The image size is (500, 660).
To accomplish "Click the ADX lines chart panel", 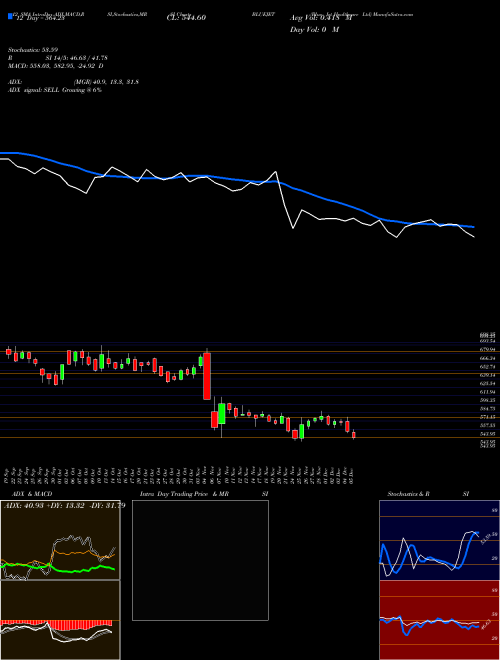I will click(60, 540).
